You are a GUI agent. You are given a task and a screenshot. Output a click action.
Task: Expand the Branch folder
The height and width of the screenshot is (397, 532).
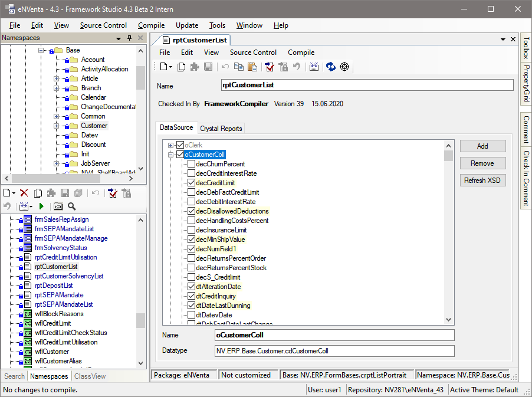(56, 88)
